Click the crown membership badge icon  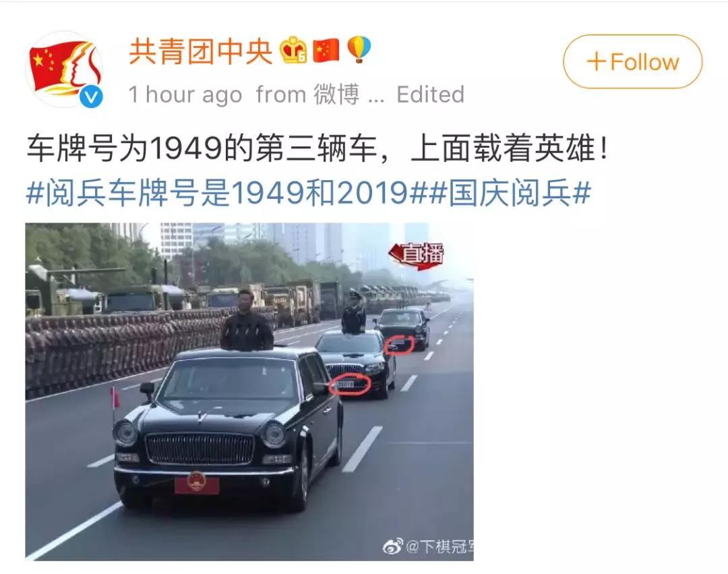pos(293,50)
